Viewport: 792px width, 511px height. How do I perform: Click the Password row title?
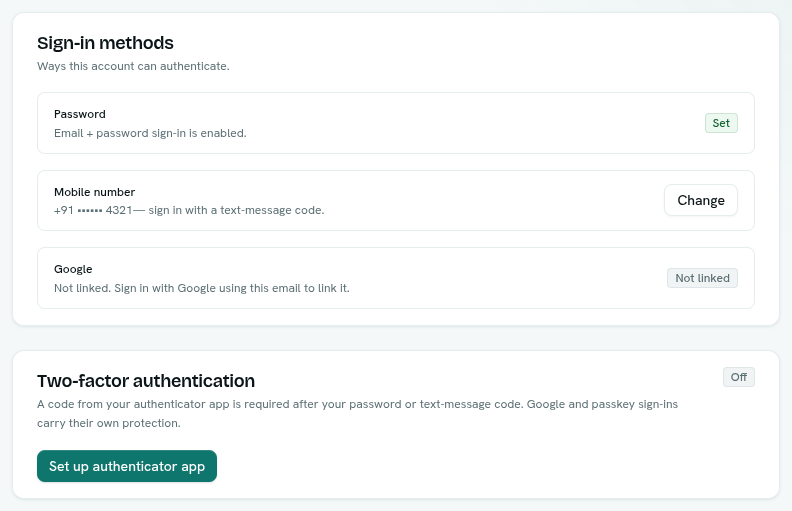click(x=80, y=114)
